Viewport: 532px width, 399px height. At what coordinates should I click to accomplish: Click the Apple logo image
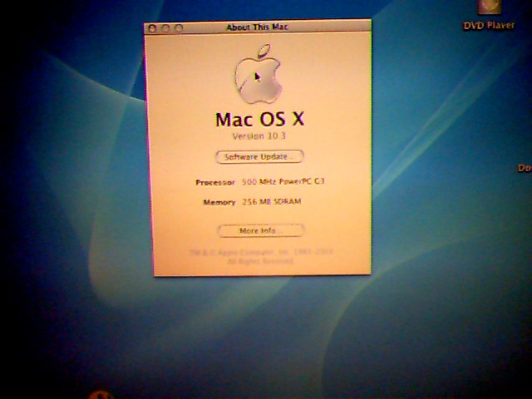259,74
